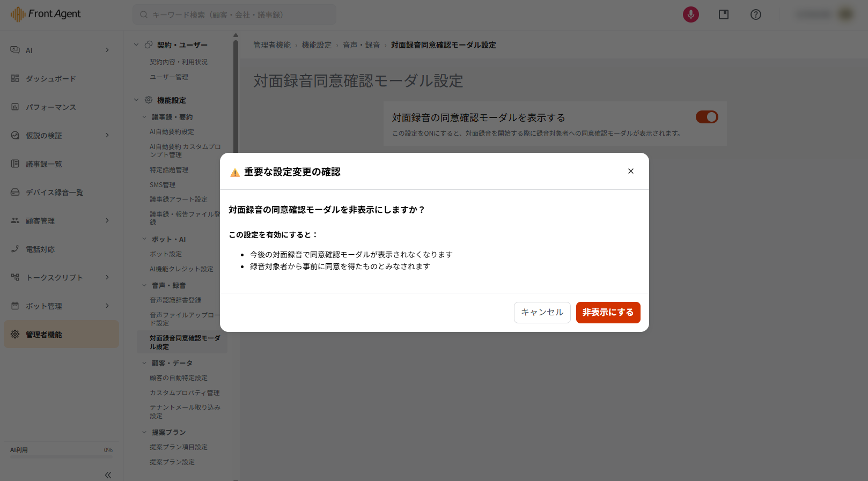The width and height of the screenshot is (868, 481).
Task: Open 特定話題管理 menu item
Action: [x=169, y=170]
